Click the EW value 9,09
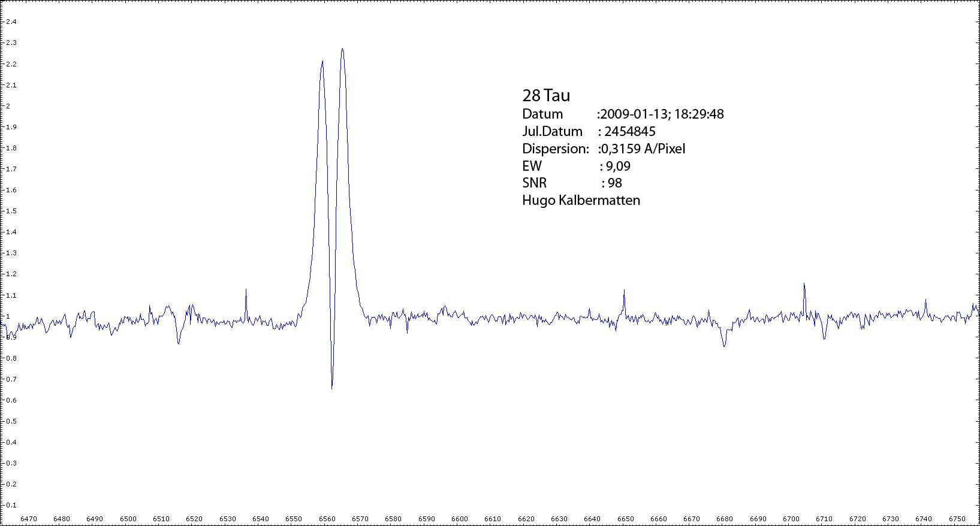Image resolution: width=980 pixels, height=526 pixels. 618,166
